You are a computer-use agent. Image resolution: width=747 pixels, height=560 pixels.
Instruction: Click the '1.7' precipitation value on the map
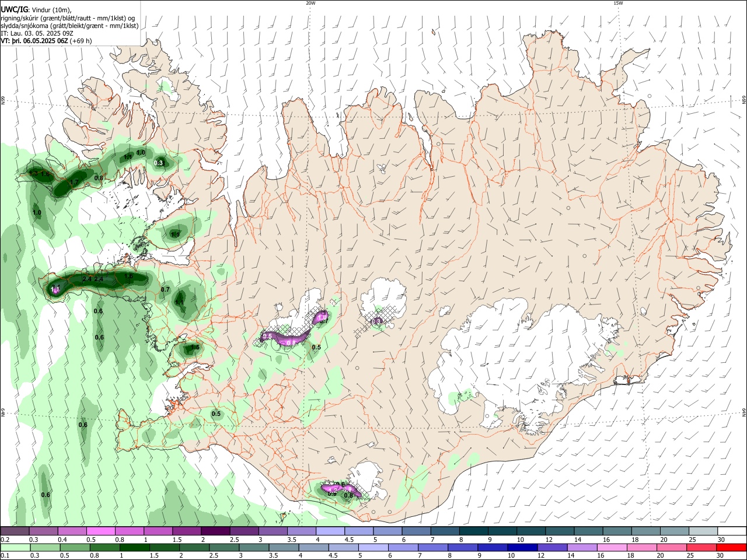click(74, 182)
